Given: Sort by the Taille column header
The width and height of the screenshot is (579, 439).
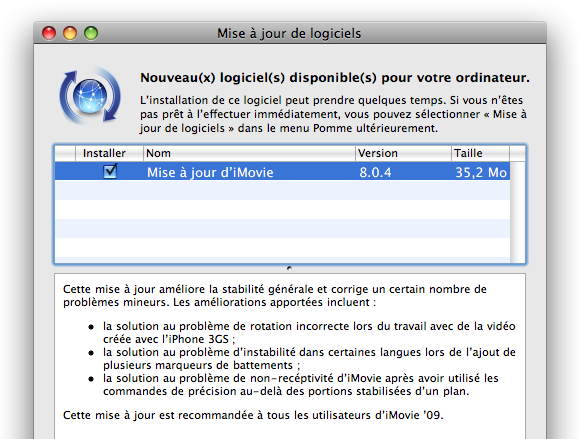Looking at the screenshot, I should tap(480, 153).
